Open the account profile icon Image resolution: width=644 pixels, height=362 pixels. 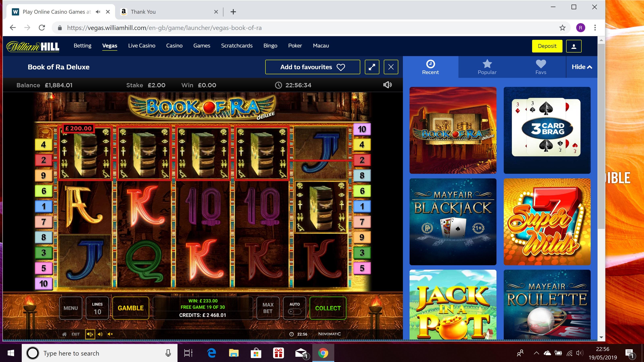574,46
